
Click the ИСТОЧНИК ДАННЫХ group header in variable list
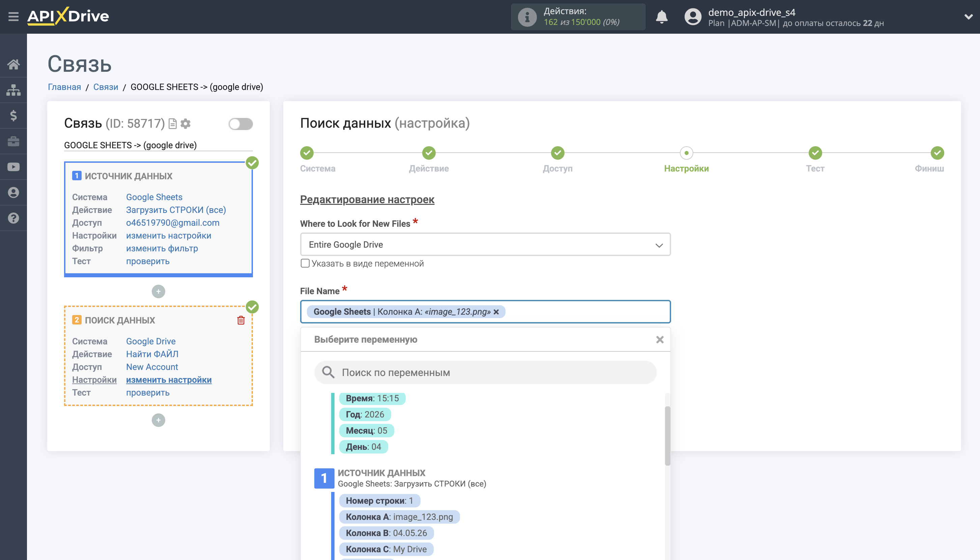tap(381, 473)
